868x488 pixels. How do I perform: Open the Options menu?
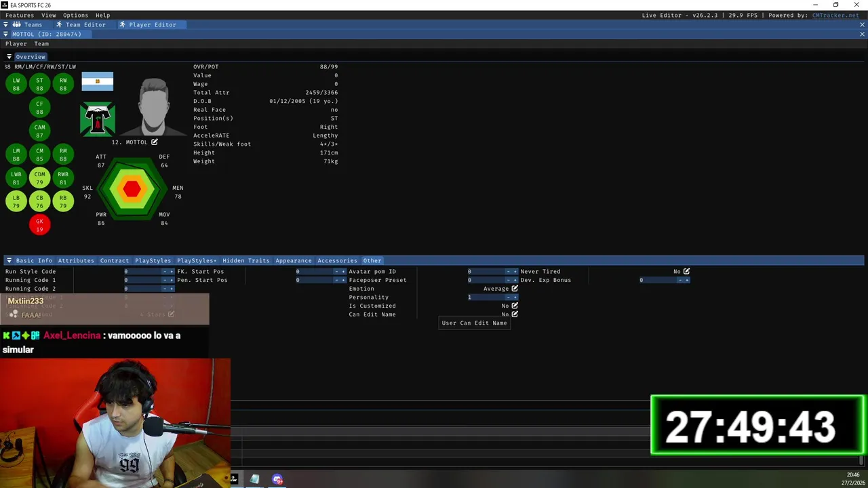[x=75, y=15]
